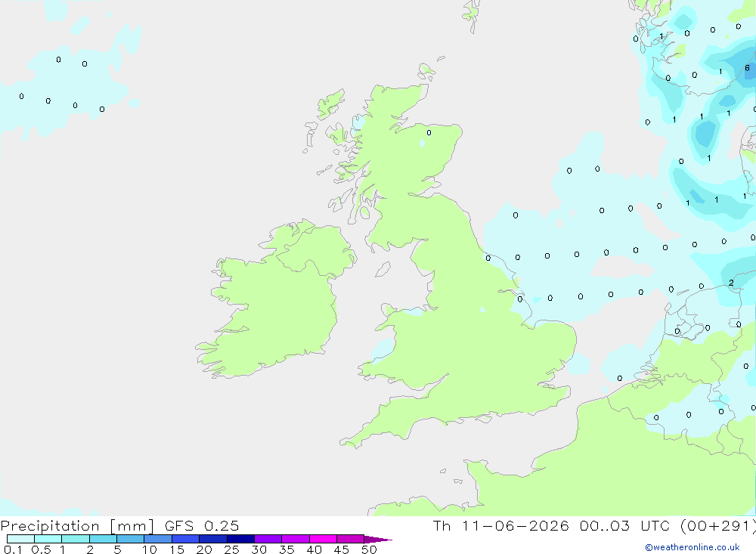Click the 45–50 mm legend swatch
The height and width of the screenshot is (554, 756).
click(x=351, y=539)
